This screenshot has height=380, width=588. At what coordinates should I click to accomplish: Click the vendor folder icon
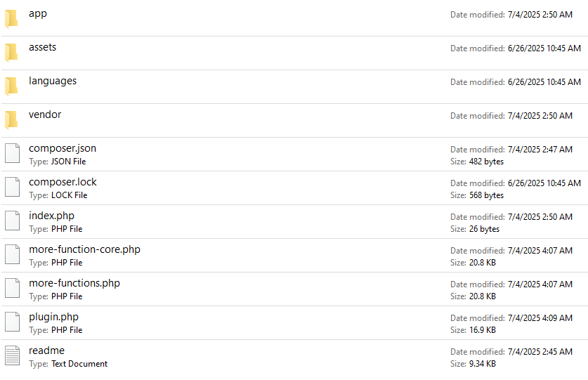[11, 119]
